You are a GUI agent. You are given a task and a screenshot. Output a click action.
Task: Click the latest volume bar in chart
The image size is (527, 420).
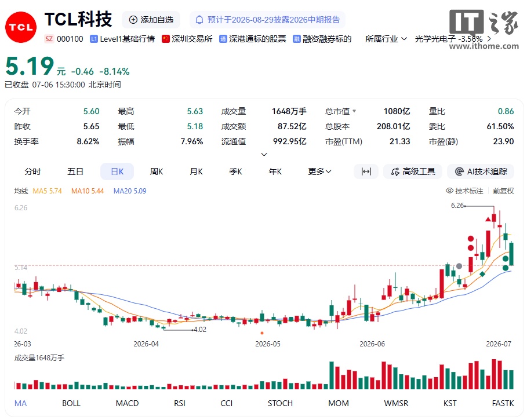pos(511,379)
